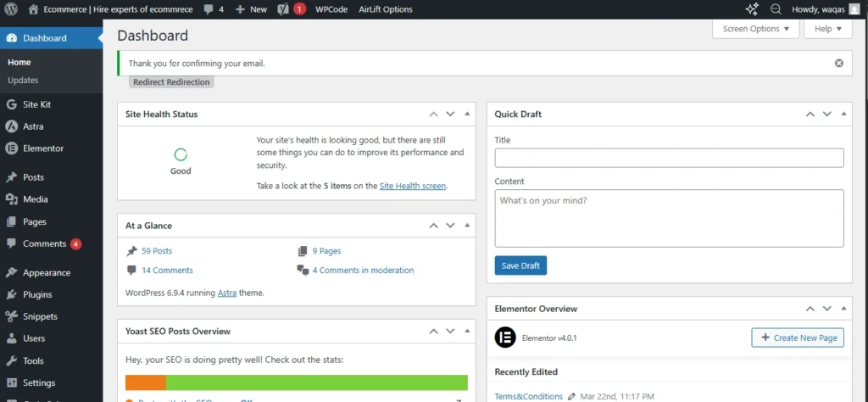Move Site Health Status widget up
Screen dimensions: 868x402
(433, 114)
